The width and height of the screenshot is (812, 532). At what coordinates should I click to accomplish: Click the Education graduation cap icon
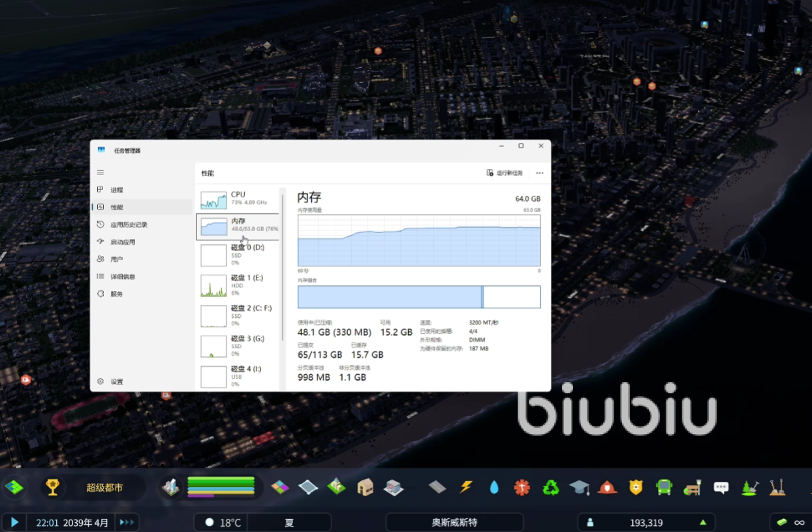click(x=579, y=487)
